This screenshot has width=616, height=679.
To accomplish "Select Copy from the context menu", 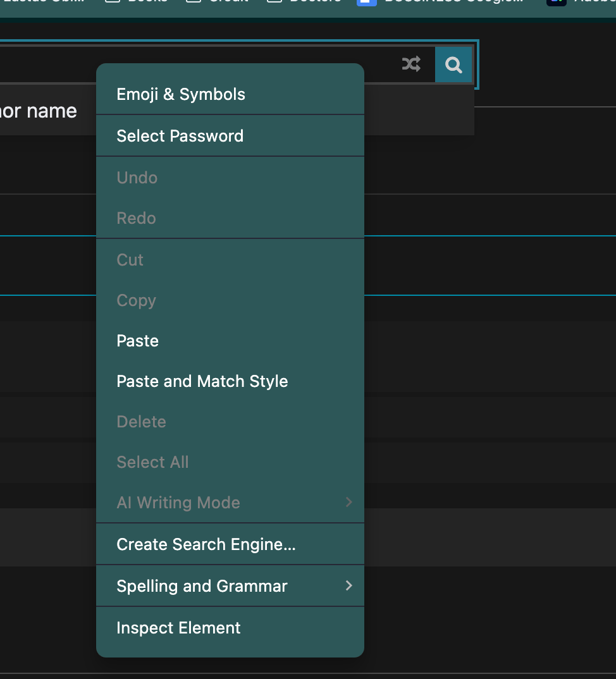I will point(136,300).
